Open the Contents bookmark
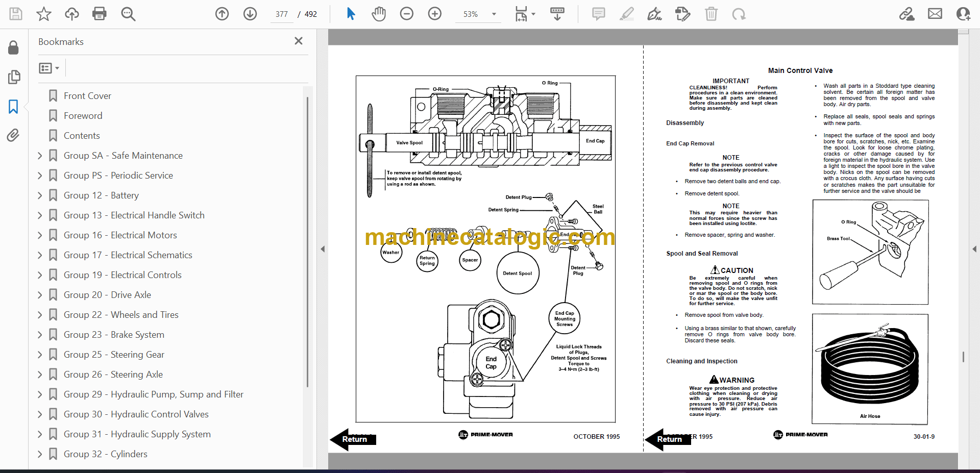Viewport: 980px width, 473px height. pyautogui.click(x=82, y=136)
